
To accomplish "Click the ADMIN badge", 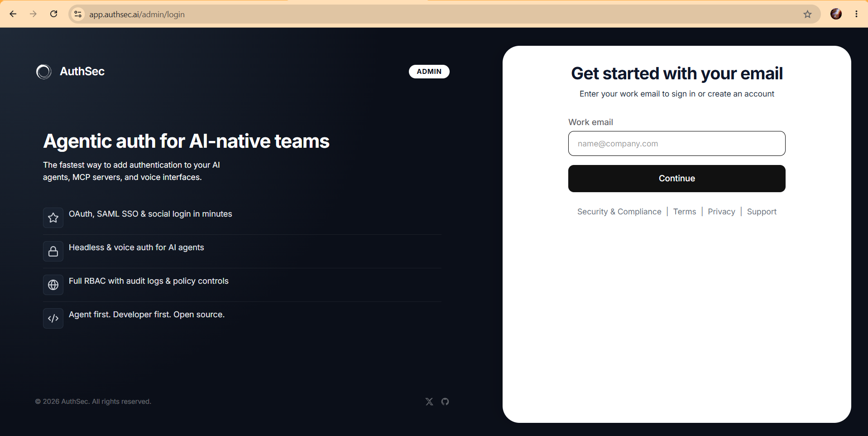I will coord(429,72).
